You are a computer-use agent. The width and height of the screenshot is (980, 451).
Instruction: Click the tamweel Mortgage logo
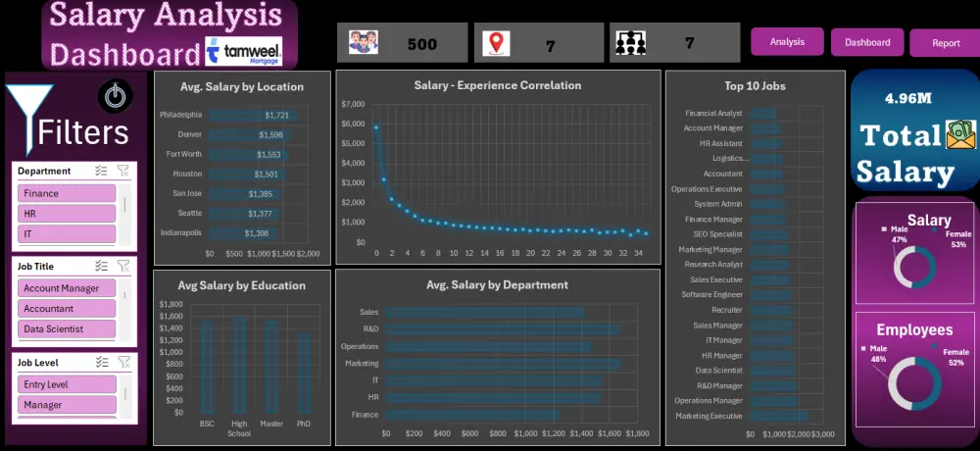[x=244, y=52]
